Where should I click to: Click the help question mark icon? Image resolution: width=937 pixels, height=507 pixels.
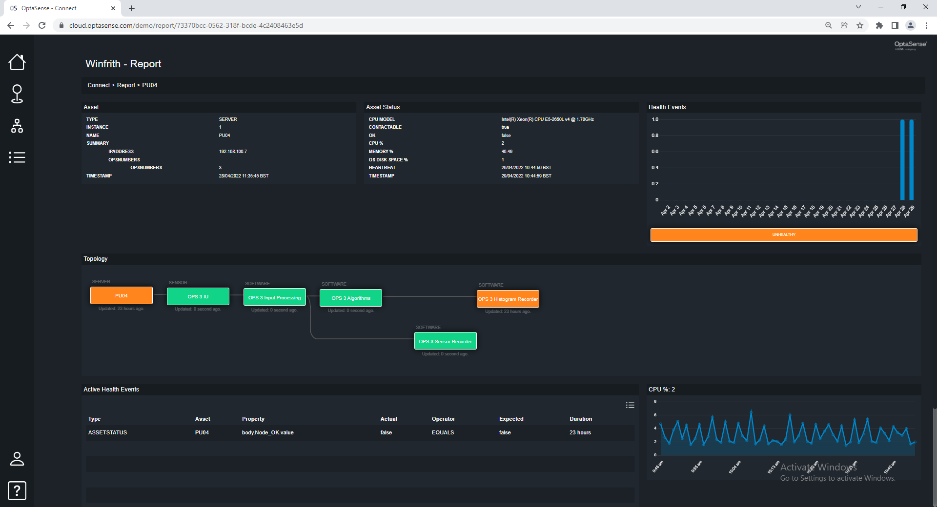[16, 490]
